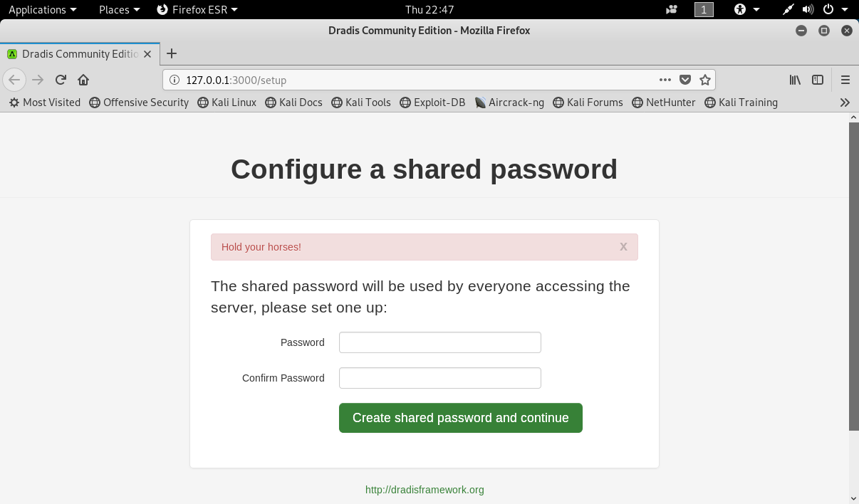Focus the Confirm Password field
The width and height of the screenshot is (859, 504).
(x=439, y=378)
